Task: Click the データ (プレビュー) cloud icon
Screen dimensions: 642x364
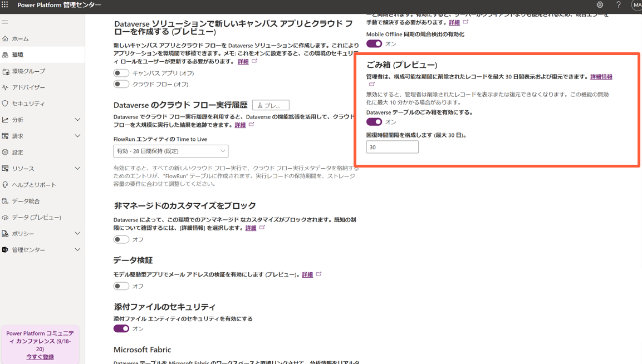Action: 6,218
